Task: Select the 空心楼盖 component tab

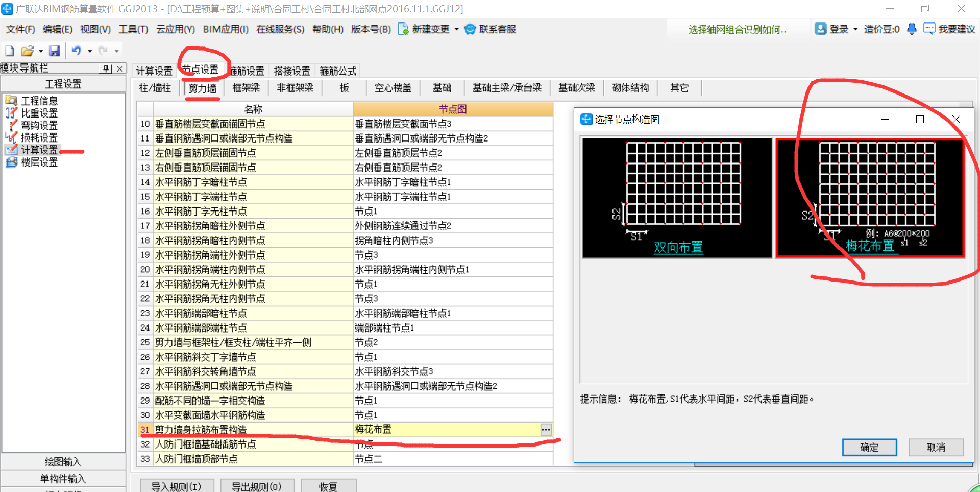Action: [x=393, y=88]
